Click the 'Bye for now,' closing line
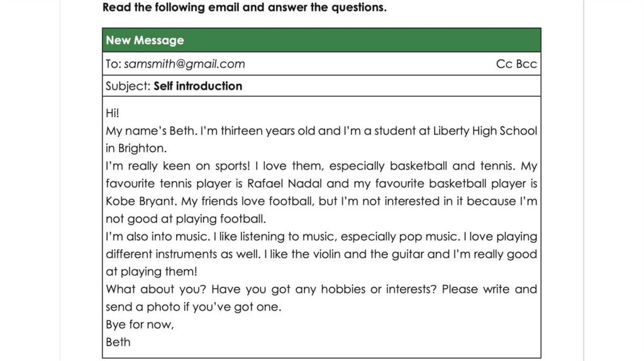Screen dimensions: 644x361 coord(140,325)
